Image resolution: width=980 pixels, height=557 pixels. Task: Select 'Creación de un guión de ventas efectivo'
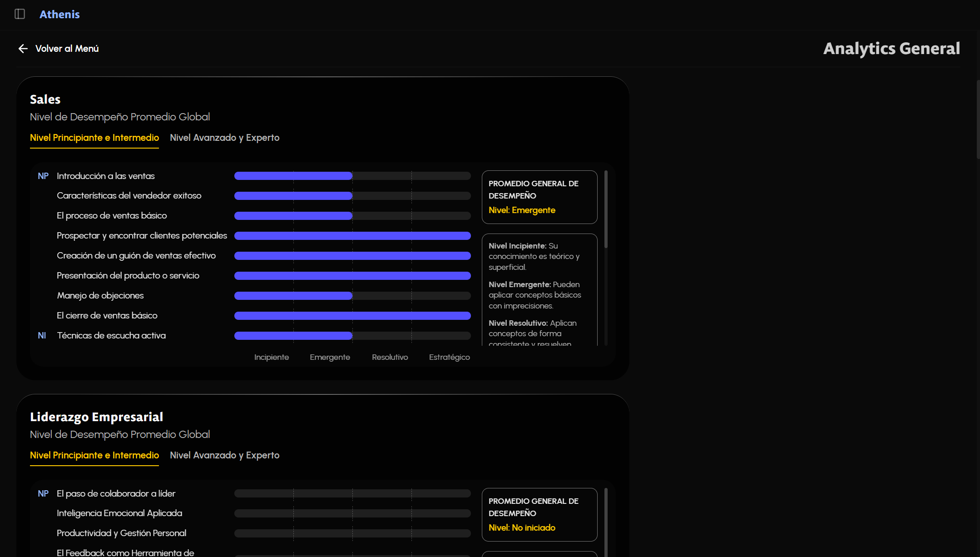tap(136, 255)
